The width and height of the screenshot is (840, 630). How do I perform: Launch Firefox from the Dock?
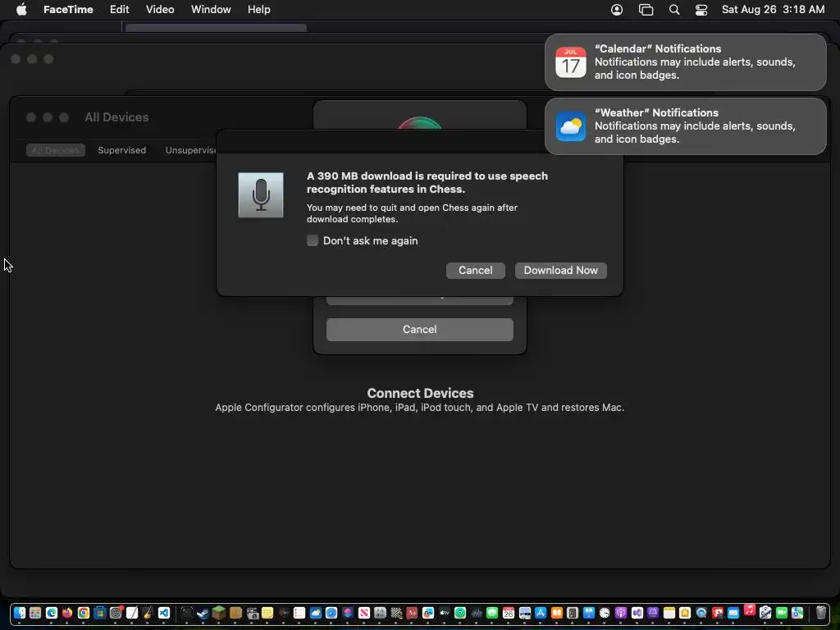tap(67, 613)
